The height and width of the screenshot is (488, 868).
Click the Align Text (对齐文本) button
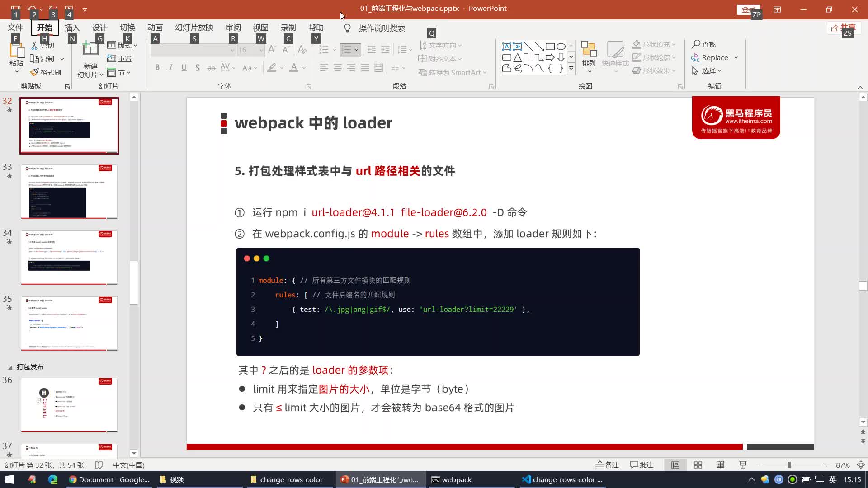440,59
